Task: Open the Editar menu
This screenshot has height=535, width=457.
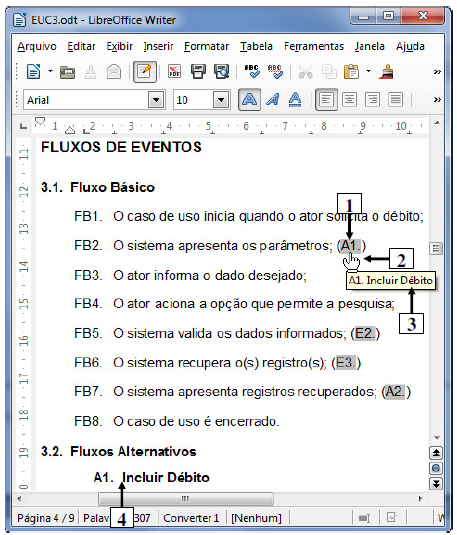Action: click(81, 46)
